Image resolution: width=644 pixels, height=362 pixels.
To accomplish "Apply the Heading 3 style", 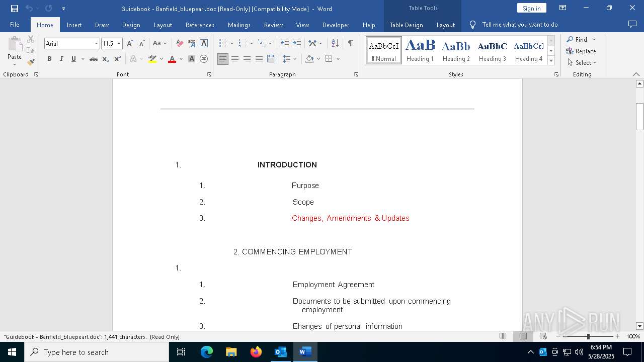I will (x=493, y=50).
